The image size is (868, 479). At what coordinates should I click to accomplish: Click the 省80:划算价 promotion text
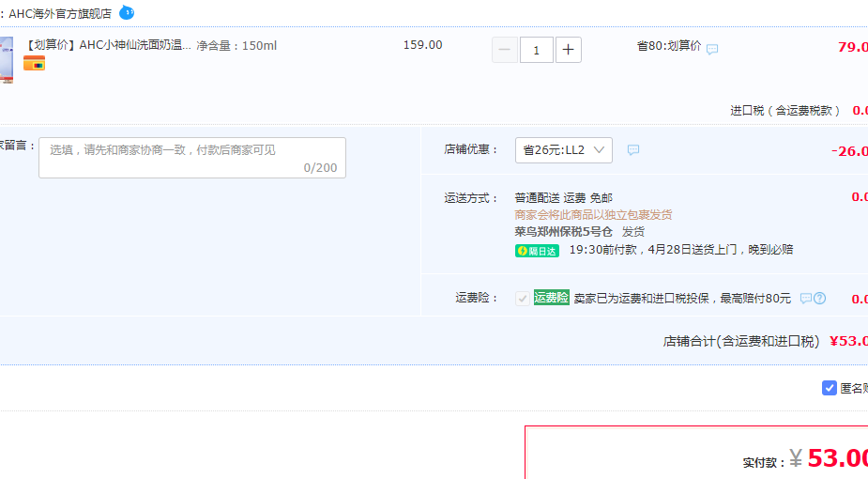(x=669, y=46)
